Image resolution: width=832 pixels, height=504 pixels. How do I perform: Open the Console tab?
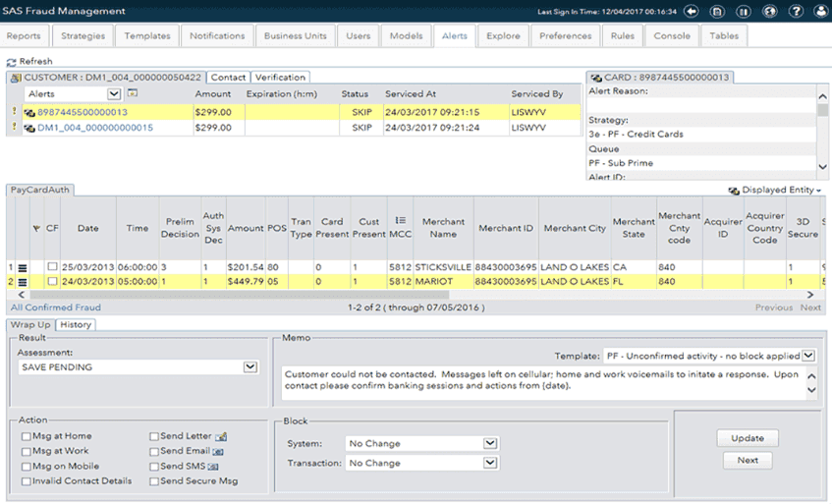tap(672, 36)
